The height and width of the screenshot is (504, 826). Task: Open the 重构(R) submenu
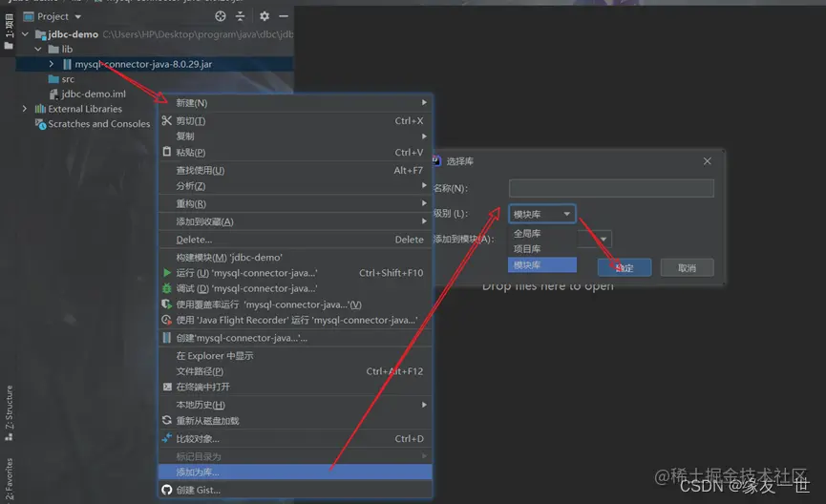[295, 203]
